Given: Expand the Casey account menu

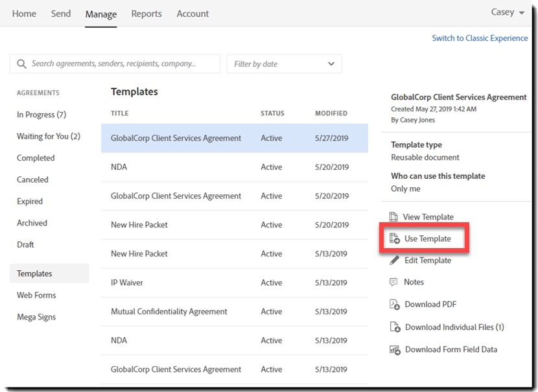Looking at the screenshot, I should point(508,12).
